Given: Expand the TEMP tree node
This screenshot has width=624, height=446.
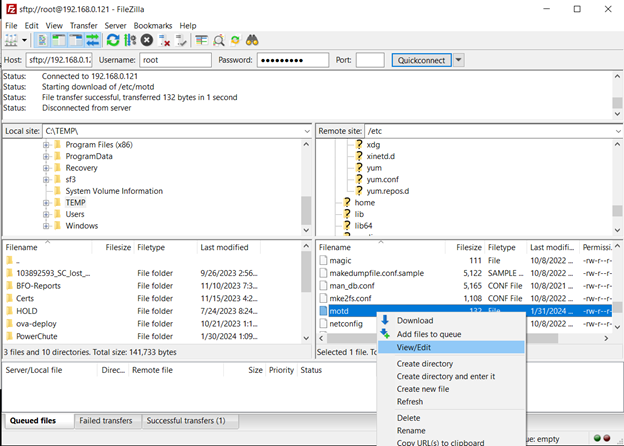Looking at the screenshot, I should (x=46, y=203).
